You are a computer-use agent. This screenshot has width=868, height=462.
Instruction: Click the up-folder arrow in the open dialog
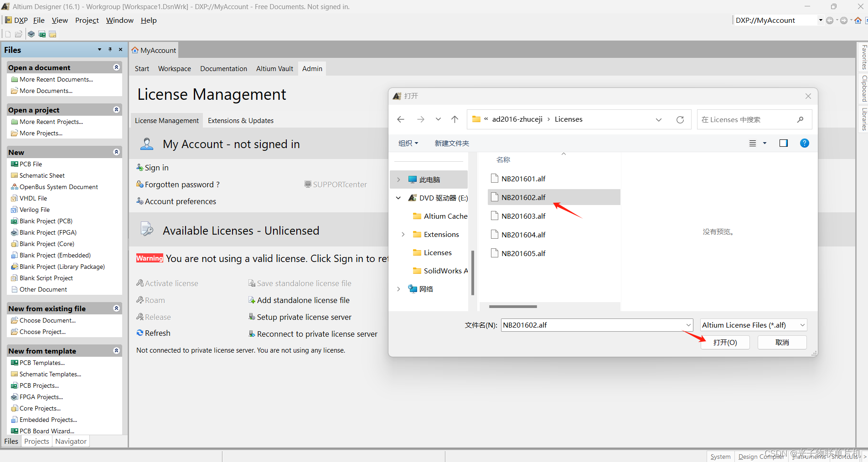[455, 119]
